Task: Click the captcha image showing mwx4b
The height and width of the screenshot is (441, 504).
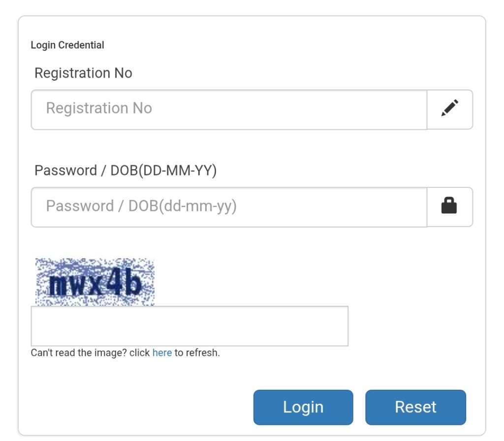Action: [95, 282]
